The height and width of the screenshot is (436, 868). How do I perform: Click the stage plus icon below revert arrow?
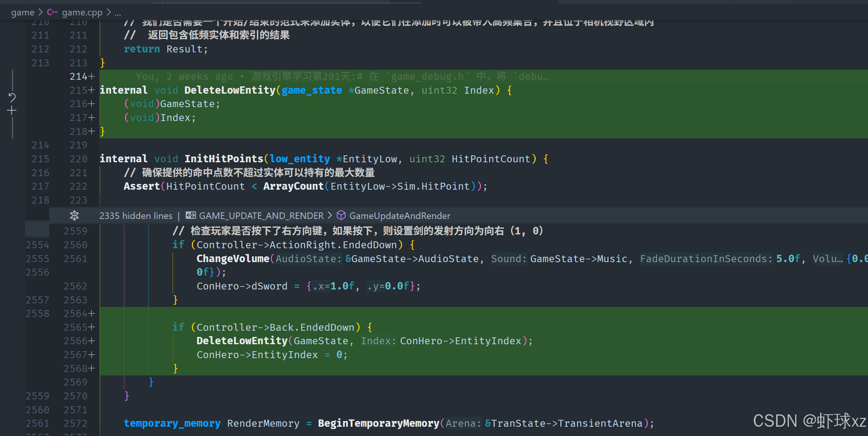click(12, 111)
